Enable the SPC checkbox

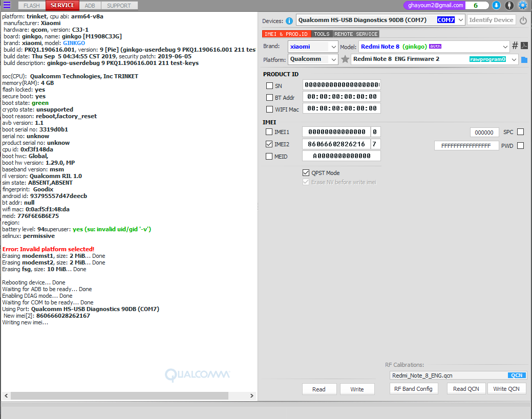point(520,132)
